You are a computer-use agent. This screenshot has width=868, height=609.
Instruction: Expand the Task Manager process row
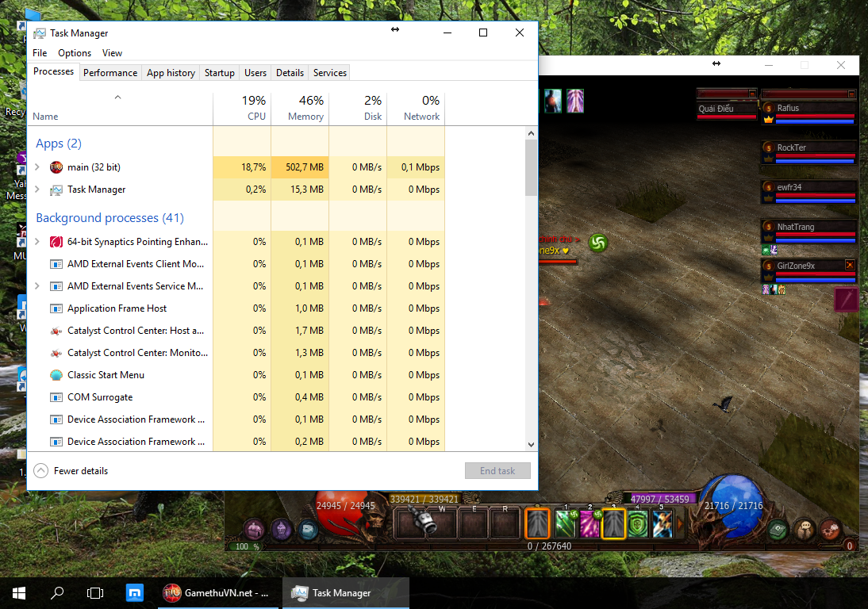(x=37, y=190)
